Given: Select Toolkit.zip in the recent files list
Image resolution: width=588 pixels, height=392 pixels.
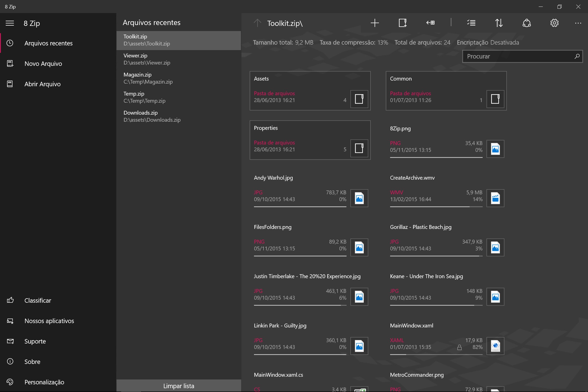Looking at the screenshot, I should point(179,40).
